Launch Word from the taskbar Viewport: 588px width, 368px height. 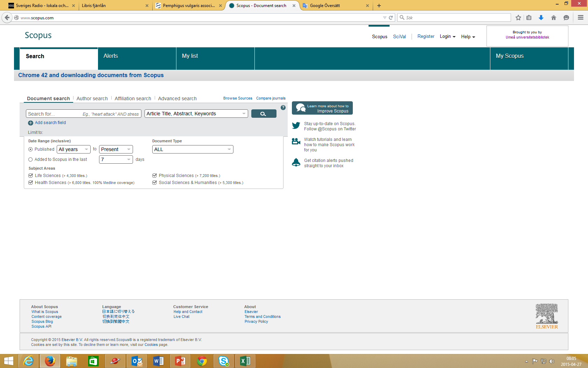pos(159,361)
